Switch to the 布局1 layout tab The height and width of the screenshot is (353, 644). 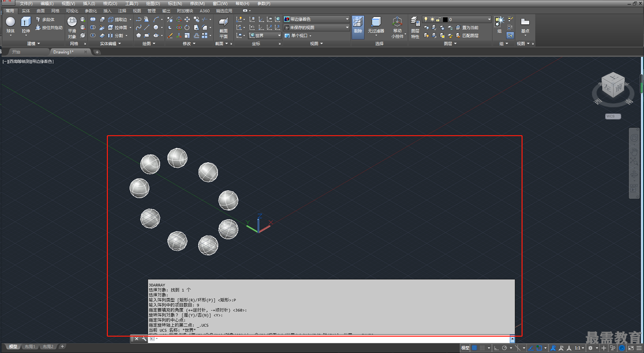pyautogui.click(x=30, y=346)
